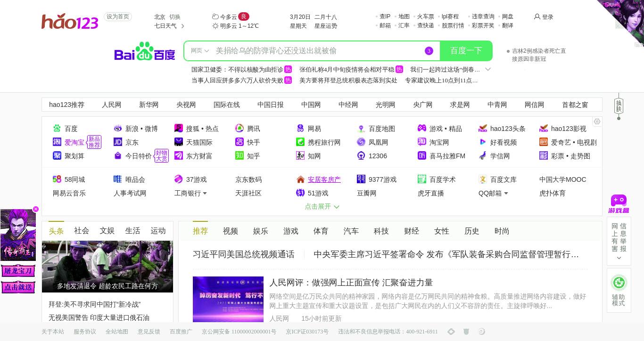Open the Zhihu 知乎 icon
This screenshot has height=341, width=644.
point(239,156)
